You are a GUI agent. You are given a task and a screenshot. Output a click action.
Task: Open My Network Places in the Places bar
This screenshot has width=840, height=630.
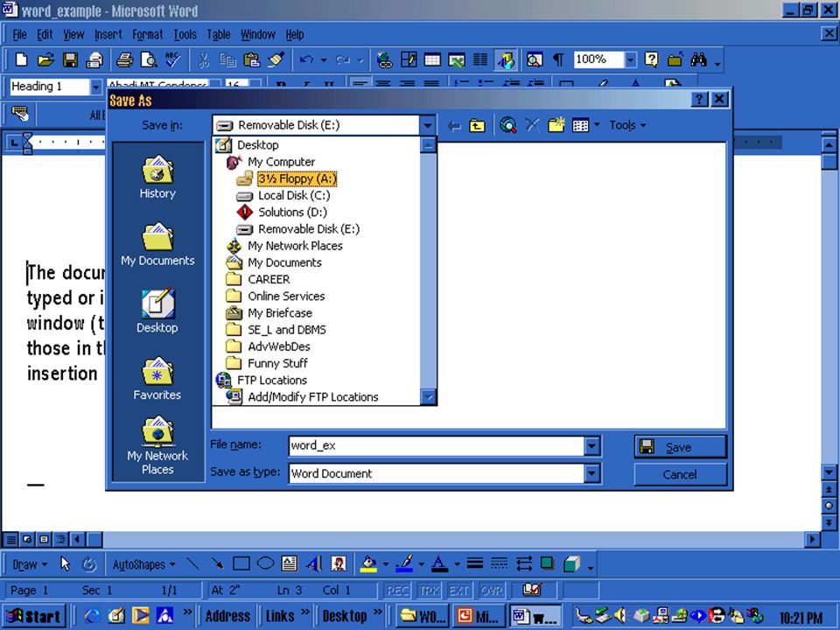[157, 445]
